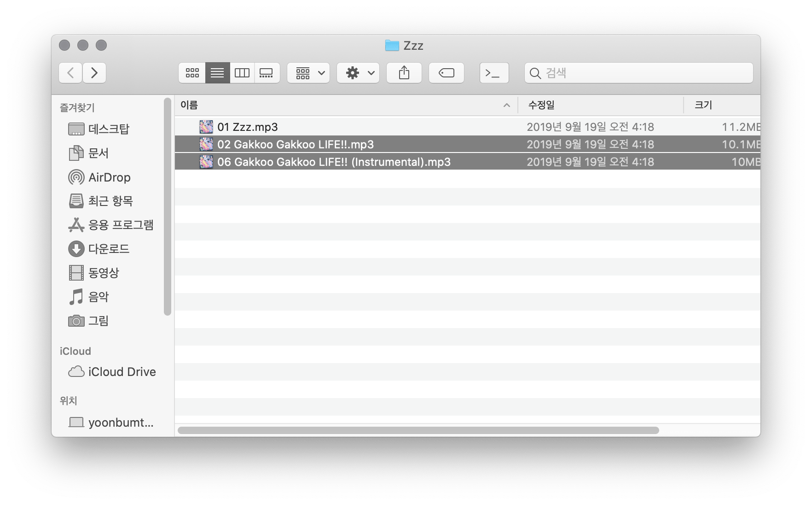
Task: Select 음악 in the sidebar
Action: (x=99, y=297)
